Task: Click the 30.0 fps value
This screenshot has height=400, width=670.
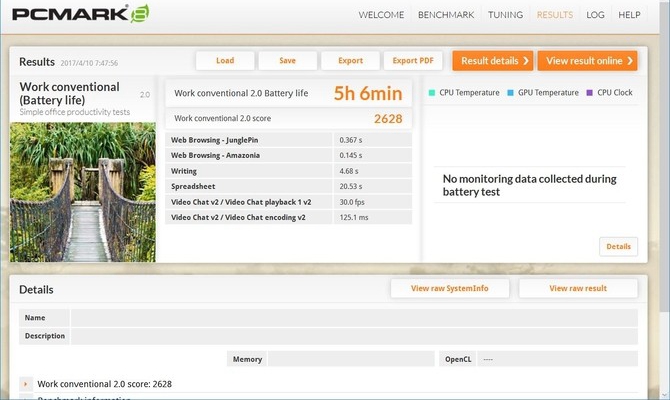Action: coord(352,202)
